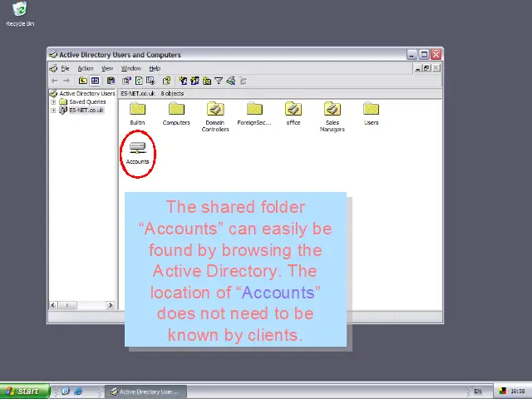This screenshot has height=399, width=532.
Task: Open the Action menu
Action: click(86, 68)
